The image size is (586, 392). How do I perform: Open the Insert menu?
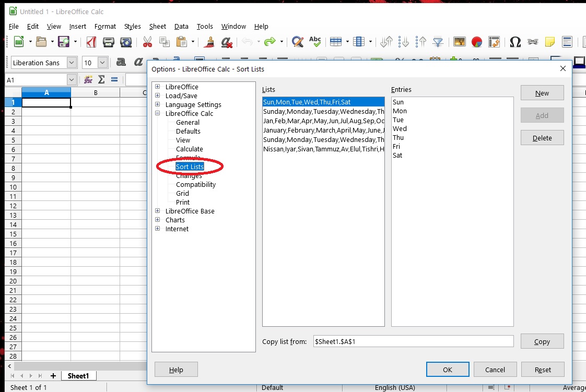[77, 26]
